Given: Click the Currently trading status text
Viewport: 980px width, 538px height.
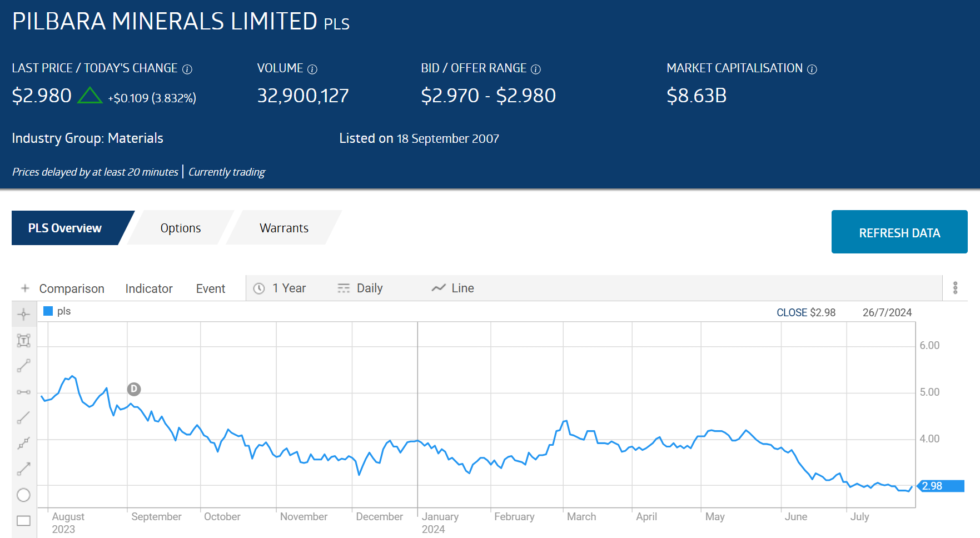Looking at the screenshot, I should pyautogui.click(x=227, y=172).
